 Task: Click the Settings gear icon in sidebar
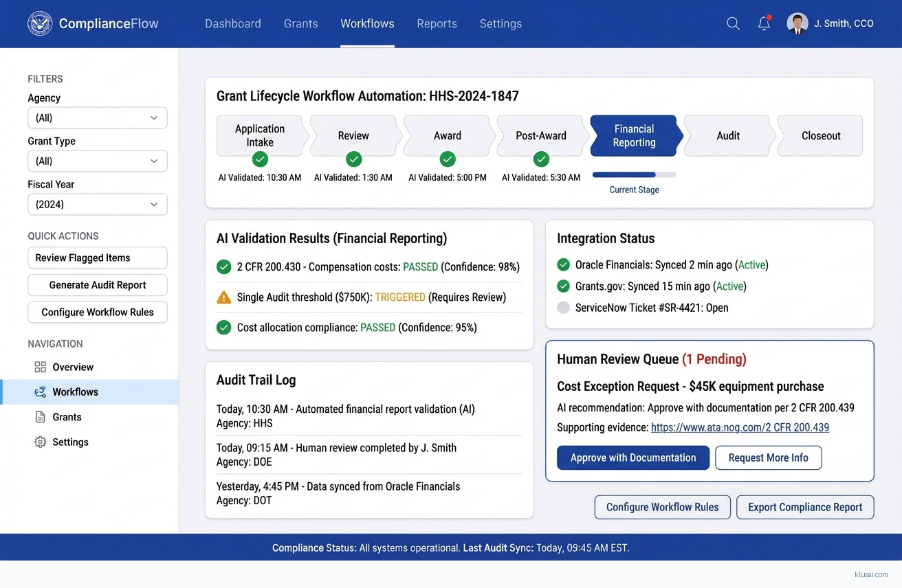tap(41, 442)
